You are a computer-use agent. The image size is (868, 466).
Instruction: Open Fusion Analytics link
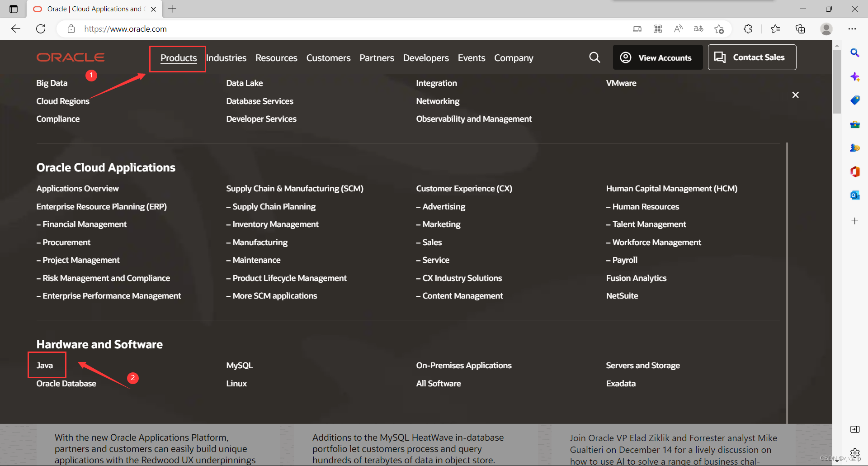pos(636,278)
